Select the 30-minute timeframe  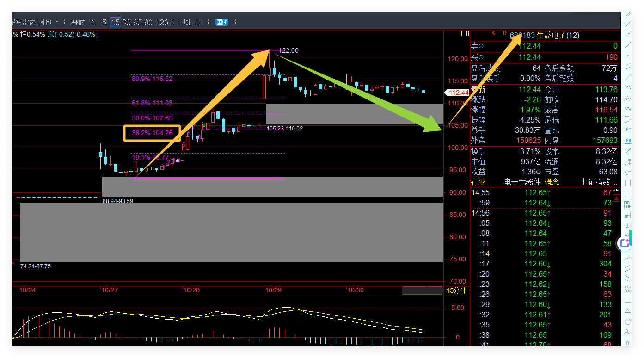(126, 22)
